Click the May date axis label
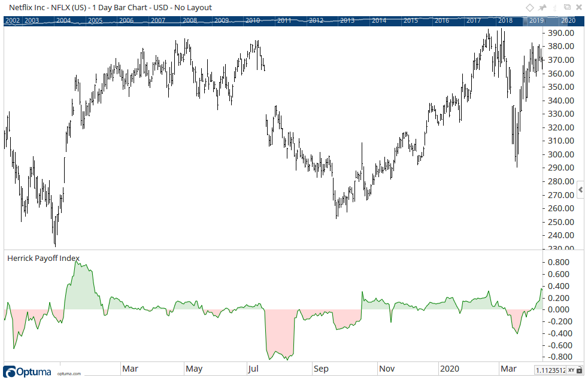Viewport: 588px width, 380px height. (194, 369)
